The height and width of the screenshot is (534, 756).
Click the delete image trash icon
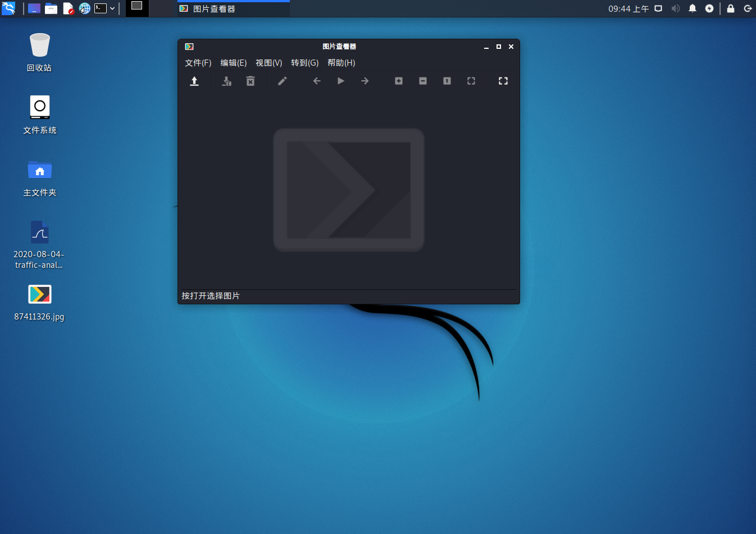[x=251, y=81]
